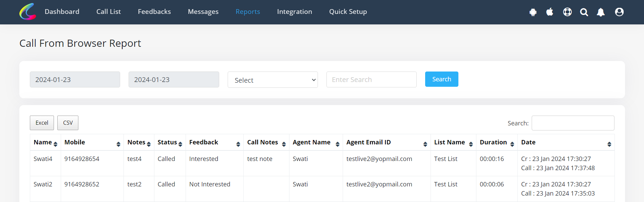Click the colorful app logo
This screenshot has height=202, width=644.
28,12
